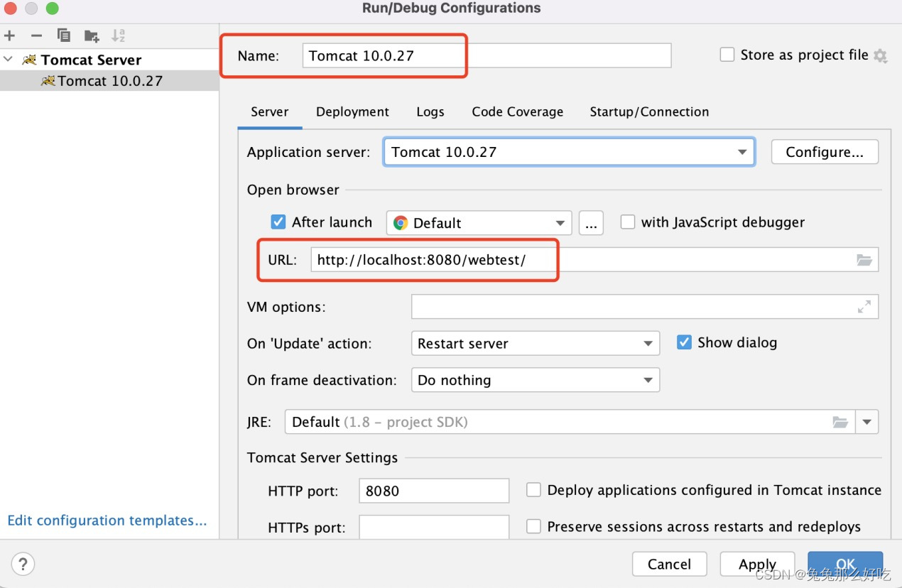Screen dimensions: 902x588
Task: Enable Store as project file
Action: coord(727,55)
